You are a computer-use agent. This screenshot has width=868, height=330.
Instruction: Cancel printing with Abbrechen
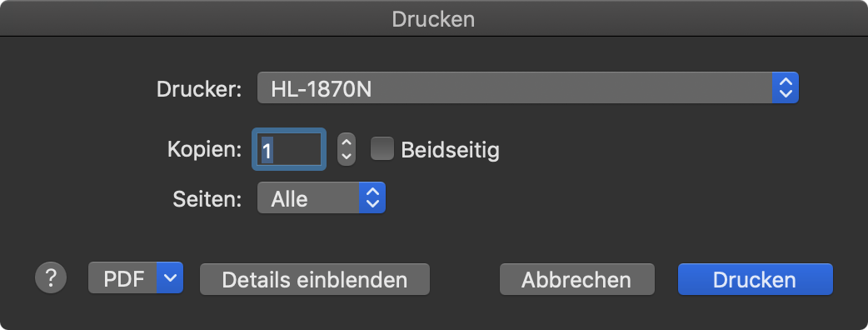pyautogui.click(x=576, y=279)
